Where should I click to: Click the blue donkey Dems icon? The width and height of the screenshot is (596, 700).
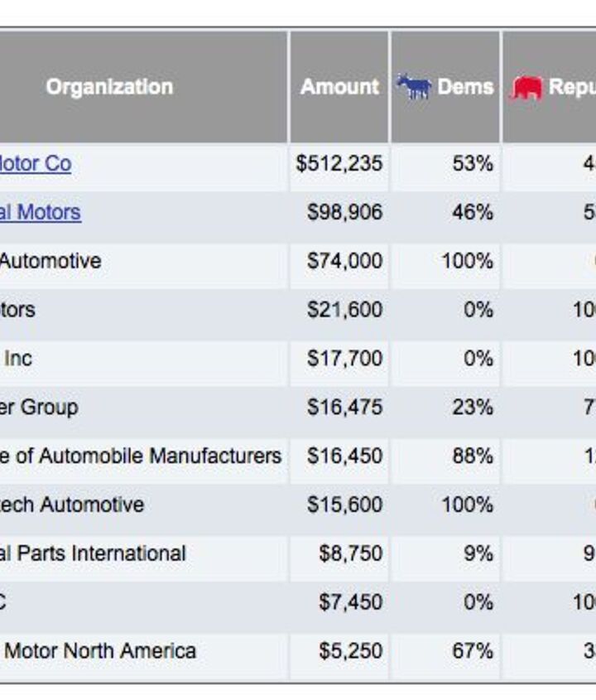[x=413, y=87]
